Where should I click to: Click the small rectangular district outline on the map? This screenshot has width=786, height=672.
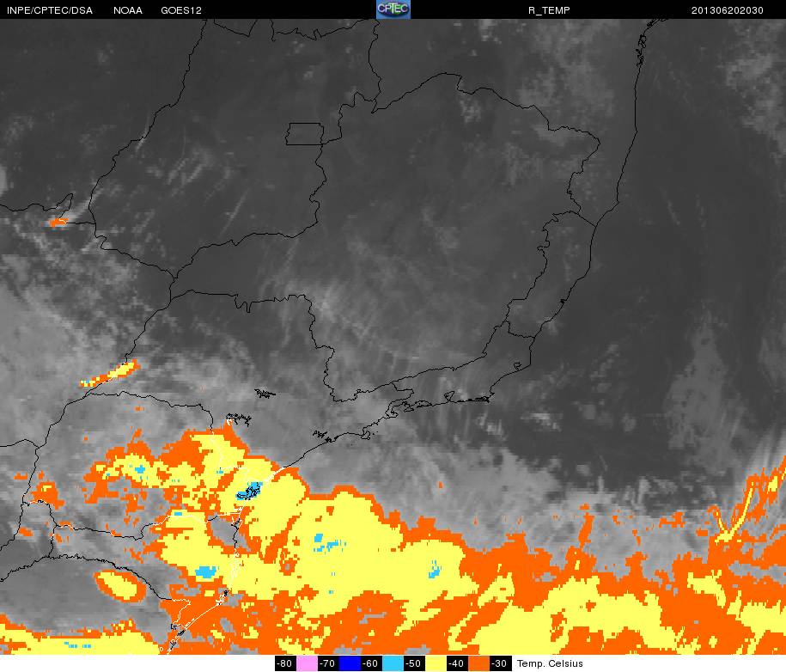point(305,134)
